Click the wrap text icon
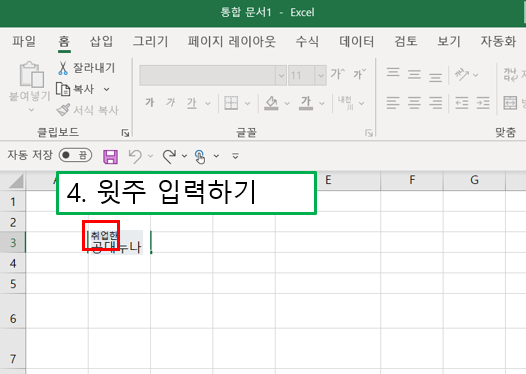 510,74
